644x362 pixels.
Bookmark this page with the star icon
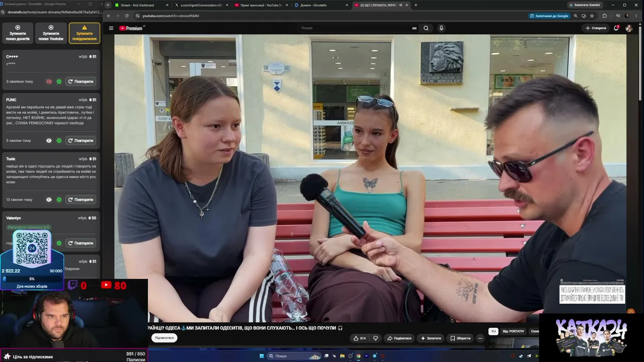592,16
